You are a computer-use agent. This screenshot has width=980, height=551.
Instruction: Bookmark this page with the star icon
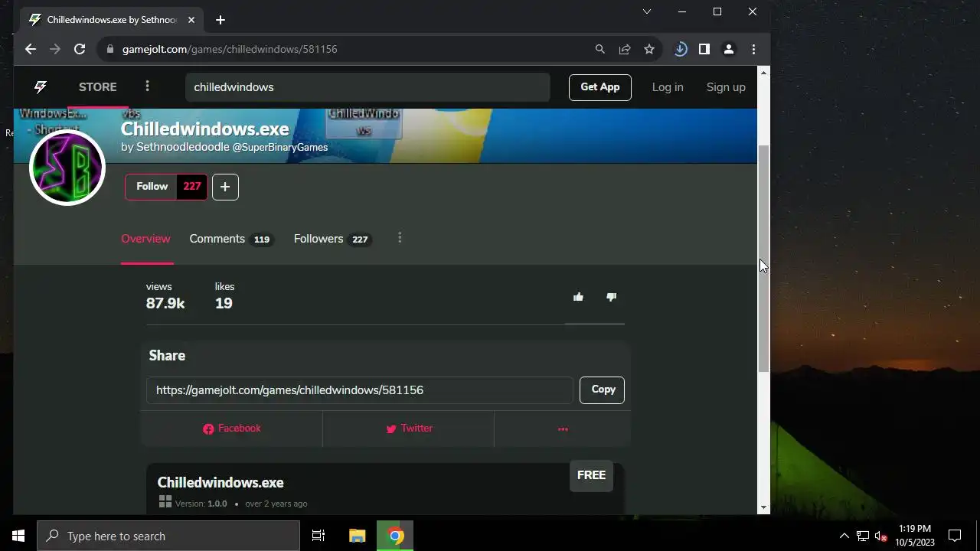[649, 49]
